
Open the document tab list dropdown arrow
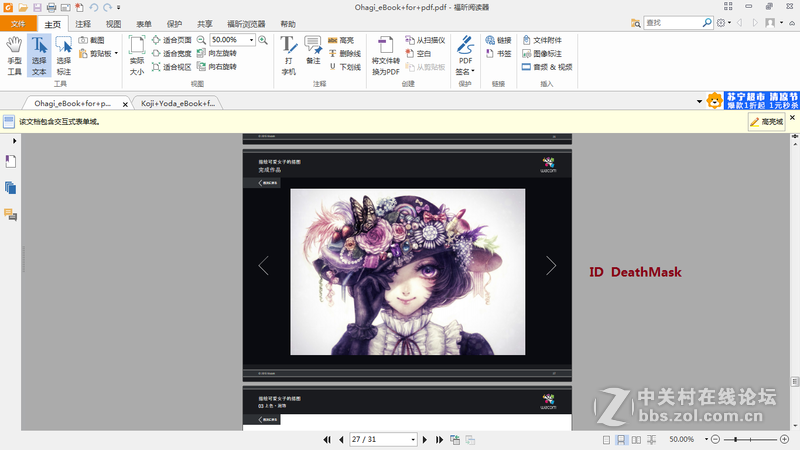point(699,102)
